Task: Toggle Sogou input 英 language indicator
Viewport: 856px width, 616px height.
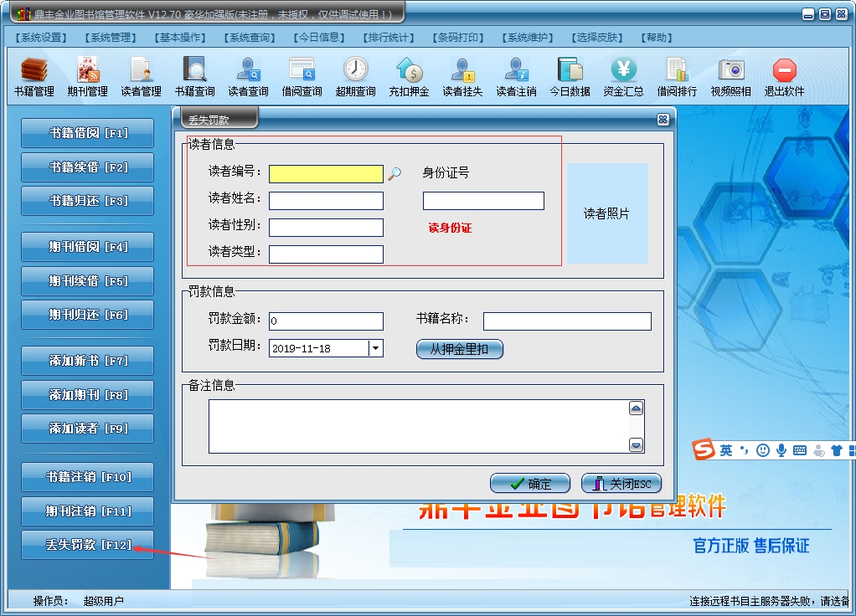Action: (x=726, y=450)
